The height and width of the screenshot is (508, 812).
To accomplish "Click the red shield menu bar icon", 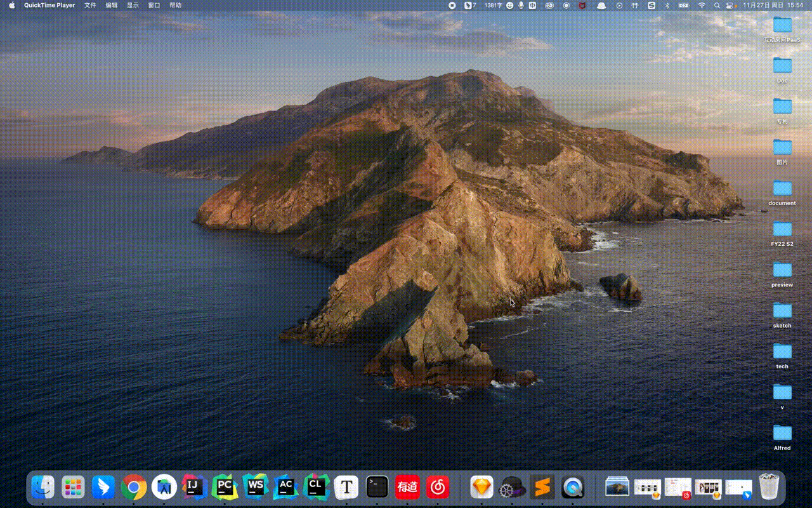I will (583, 5).
